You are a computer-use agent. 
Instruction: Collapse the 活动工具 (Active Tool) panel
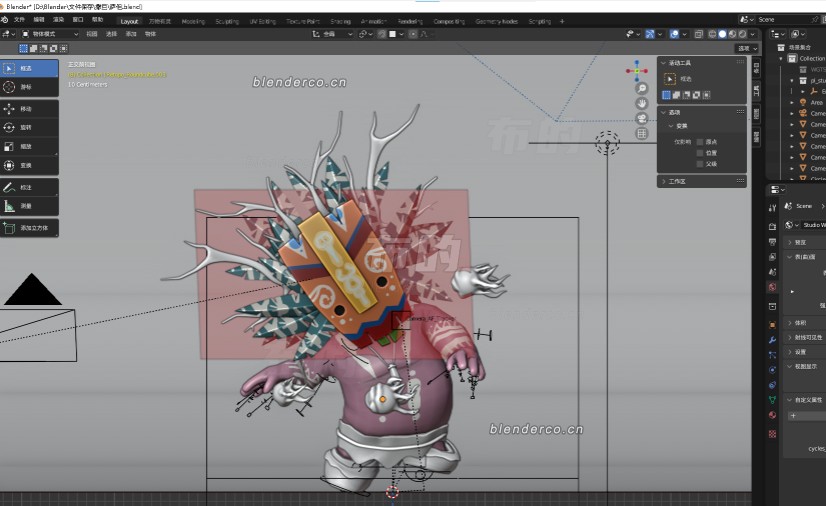point(664,63)
